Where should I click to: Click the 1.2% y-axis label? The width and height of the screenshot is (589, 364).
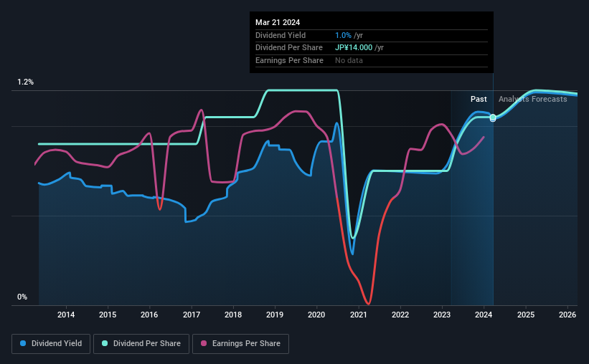coord(25,82)
